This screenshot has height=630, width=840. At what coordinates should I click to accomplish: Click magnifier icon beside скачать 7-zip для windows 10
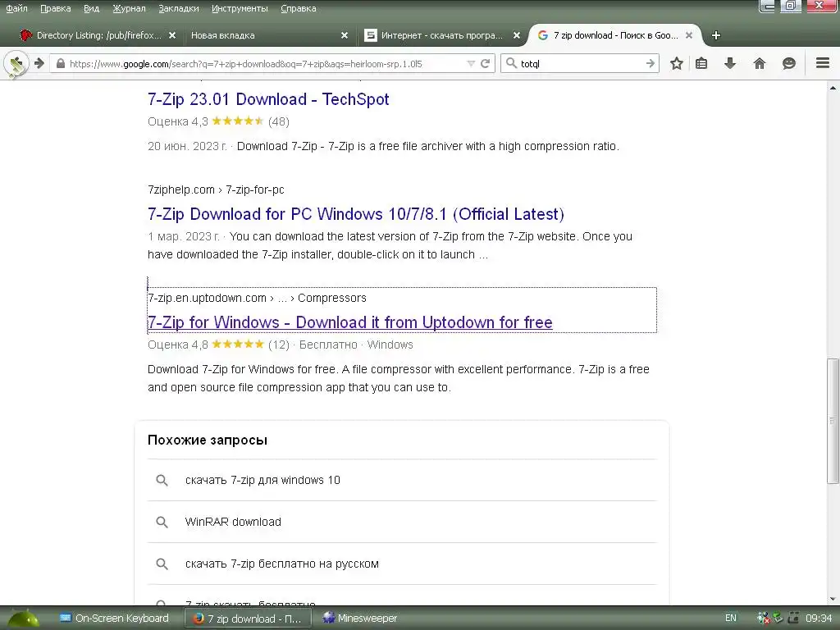pyautogui.click(x=162, y=480)
